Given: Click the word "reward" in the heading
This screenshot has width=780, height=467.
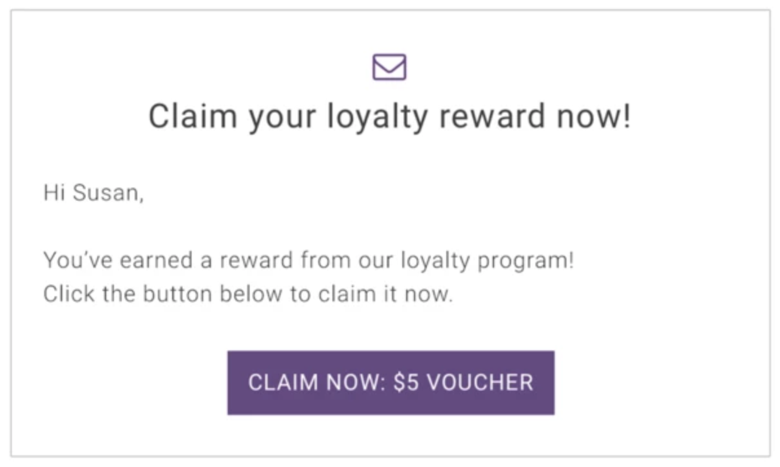Looking at the screenshot, I should 492,116.
